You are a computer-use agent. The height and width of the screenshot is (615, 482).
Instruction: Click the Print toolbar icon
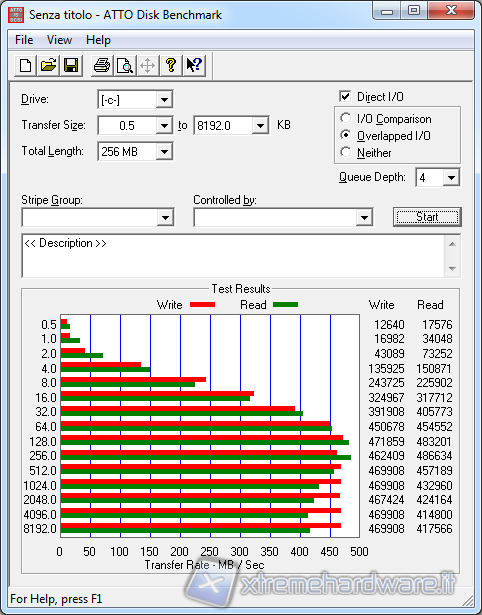pos(102,66)
